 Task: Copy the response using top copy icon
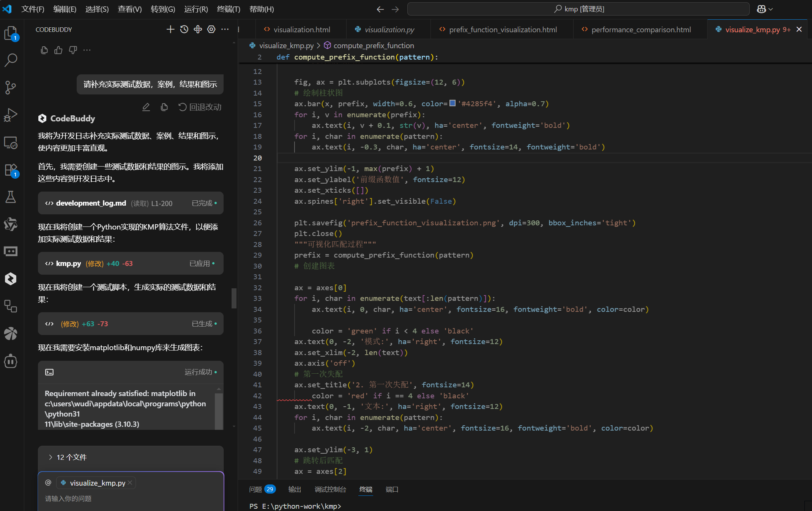tap(44, 50)
